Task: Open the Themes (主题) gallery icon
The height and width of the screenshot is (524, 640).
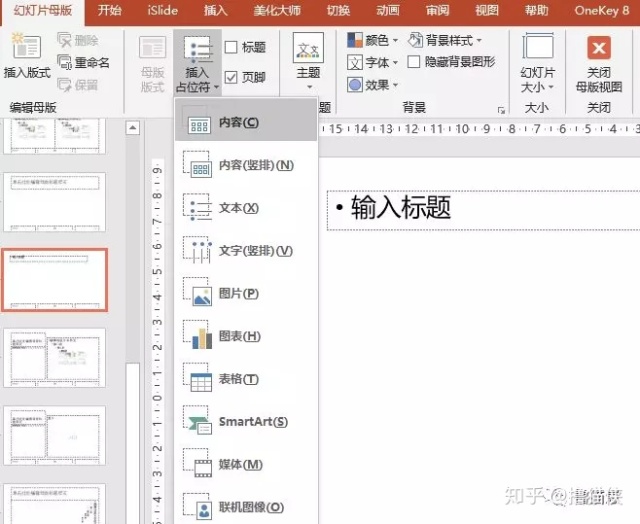Action: [308, 48]
